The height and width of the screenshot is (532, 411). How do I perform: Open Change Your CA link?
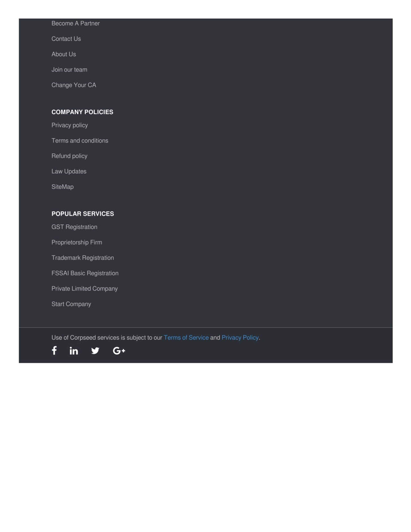74,85
